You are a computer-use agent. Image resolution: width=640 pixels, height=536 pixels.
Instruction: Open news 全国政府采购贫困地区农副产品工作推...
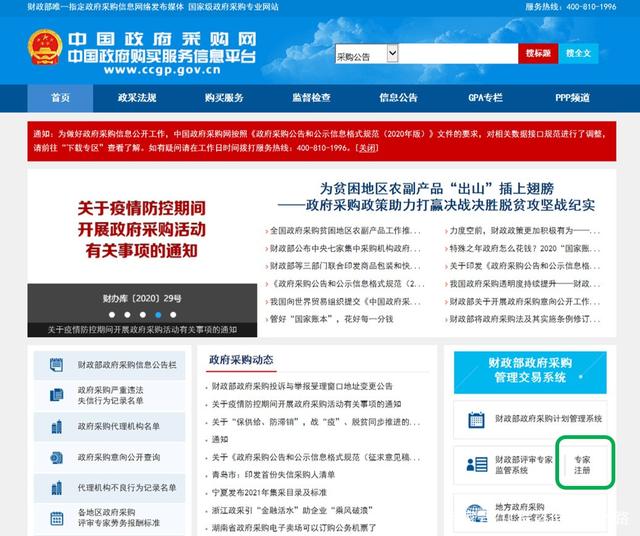click(344, 231)
